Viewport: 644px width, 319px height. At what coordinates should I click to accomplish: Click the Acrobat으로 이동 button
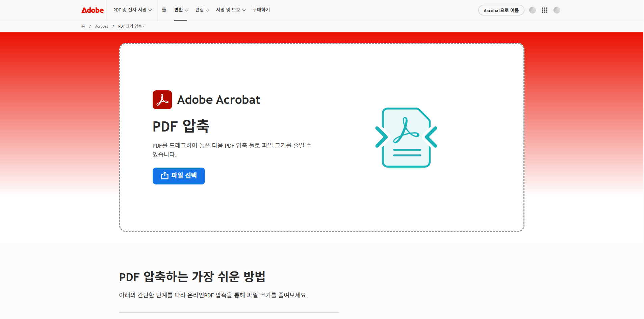(501, 10)
